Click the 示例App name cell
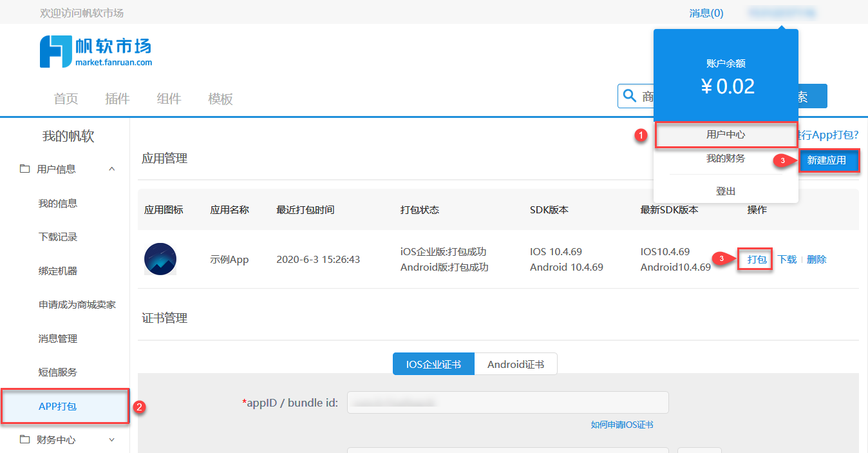Image resolution: width=868 pixels, height=453 pixels. [229, 259]
